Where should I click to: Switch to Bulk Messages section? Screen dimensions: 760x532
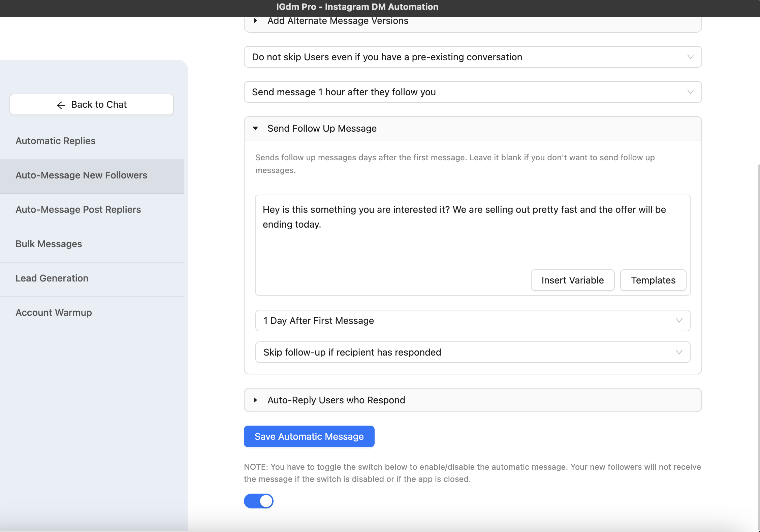(49, 244)
